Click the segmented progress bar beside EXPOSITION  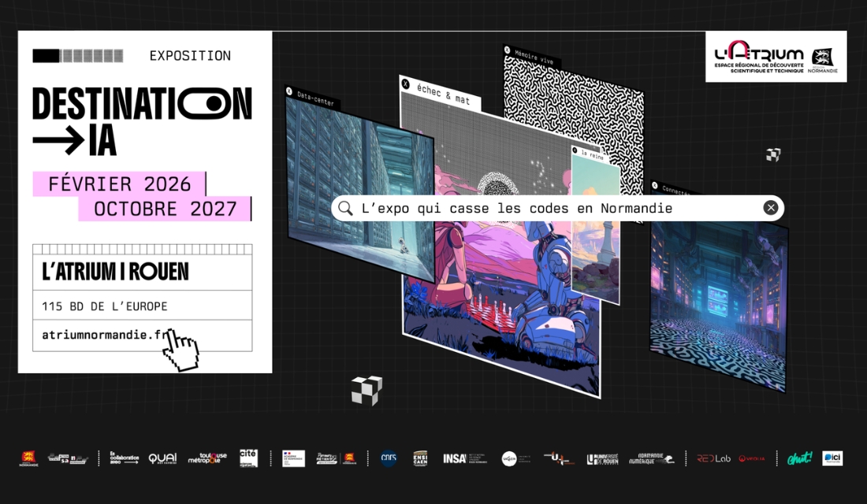(77, 56)
